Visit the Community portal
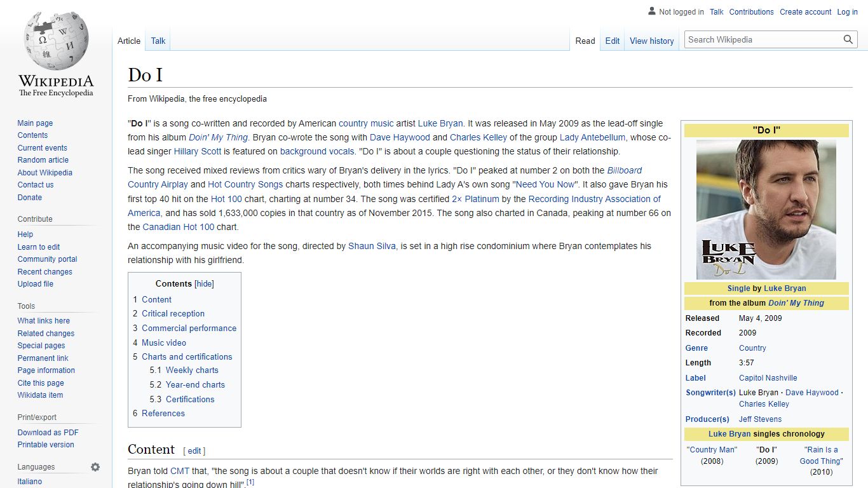Screen dimensions: 868x488 coord(47,259)
